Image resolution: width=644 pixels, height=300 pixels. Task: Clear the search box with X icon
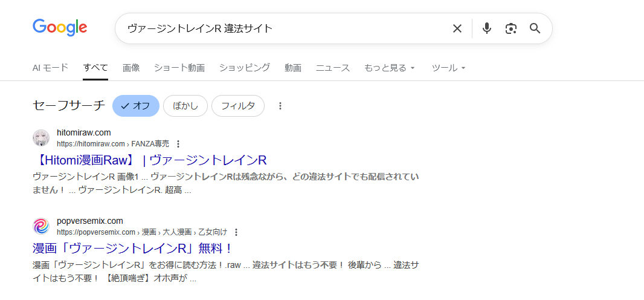[457, 28]
